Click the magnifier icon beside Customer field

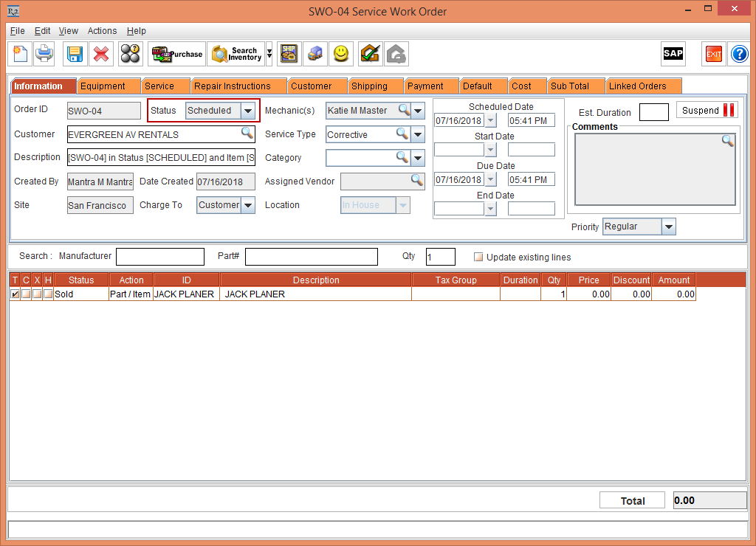pyautogui.click(x=247, y=134)
